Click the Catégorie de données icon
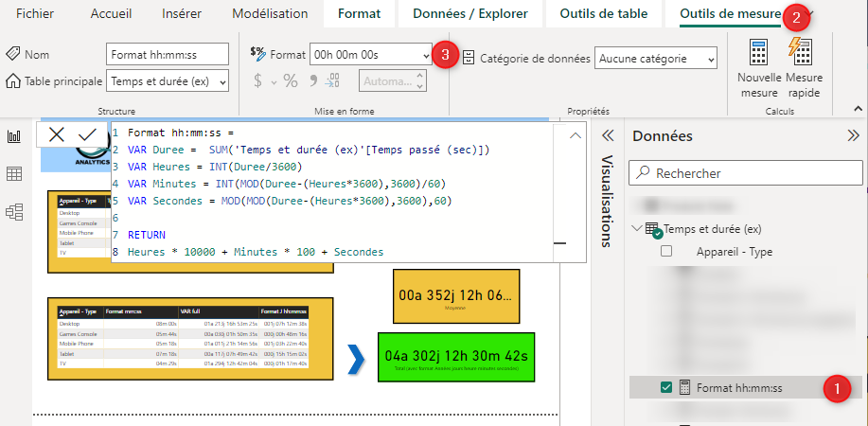 click(469, 58)
